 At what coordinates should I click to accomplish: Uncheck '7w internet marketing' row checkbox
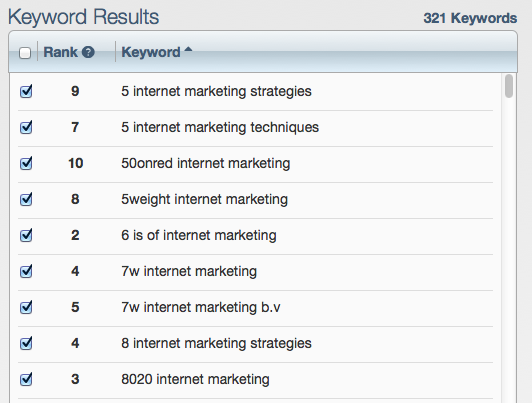[x=26, y=271]
